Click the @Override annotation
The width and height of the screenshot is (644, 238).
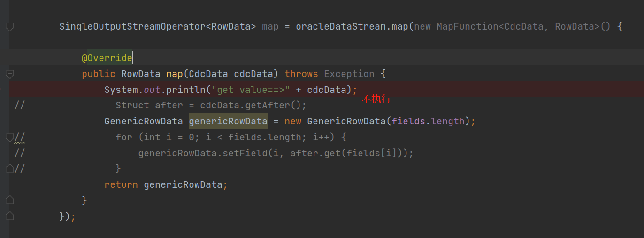[107, 58]
